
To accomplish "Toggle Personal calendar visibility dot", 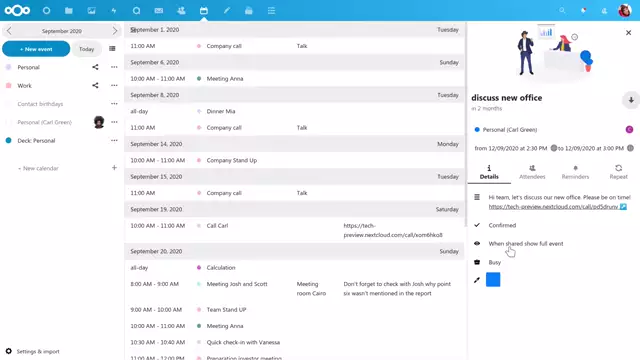I will point(8,67).
